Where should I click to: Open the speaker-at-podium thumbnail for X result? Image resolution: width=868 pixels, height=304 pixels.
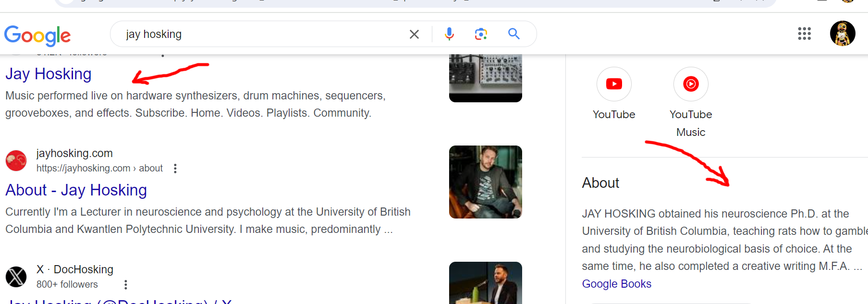485,283
